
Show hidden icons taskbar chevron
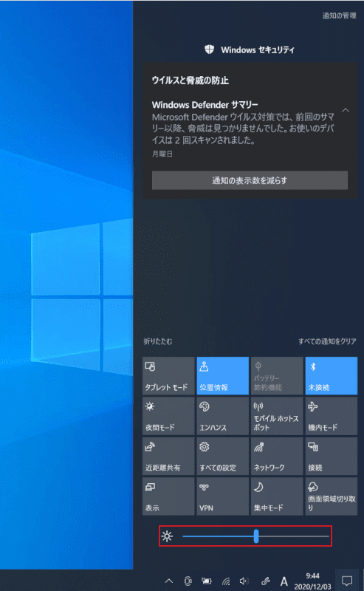[169, 581]
